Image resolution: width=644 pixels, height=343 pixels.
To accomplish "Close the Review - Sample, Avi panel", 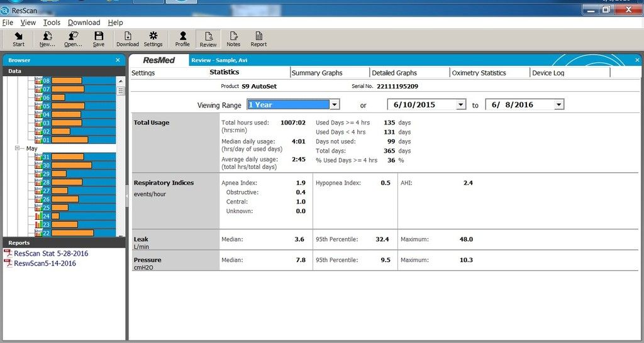I will 638,60.
